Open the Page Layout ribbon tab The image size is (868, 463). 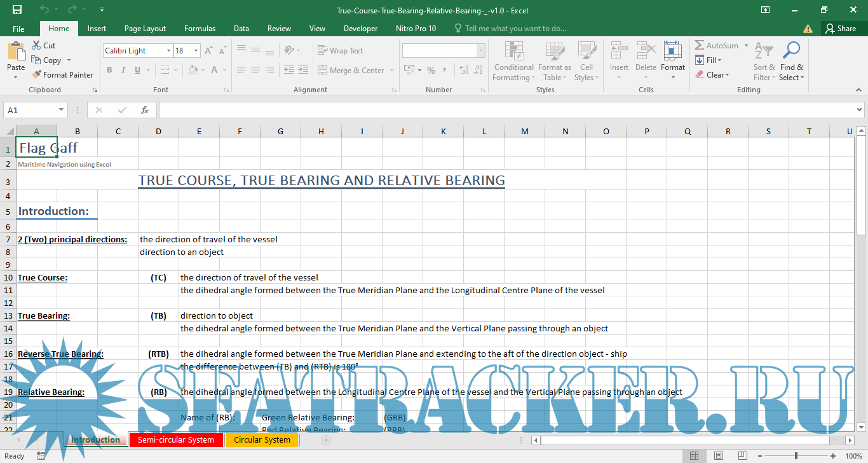[145, 29]
